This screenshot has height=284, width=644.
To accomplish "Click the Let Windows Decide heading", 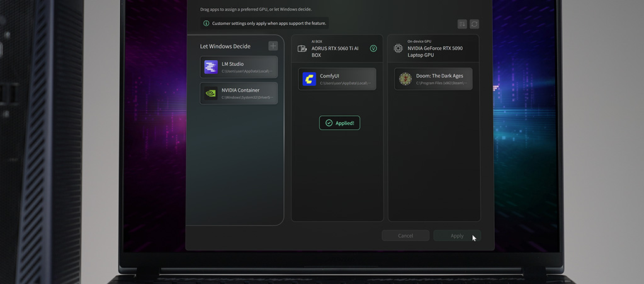I will click(x=225, y=47).
